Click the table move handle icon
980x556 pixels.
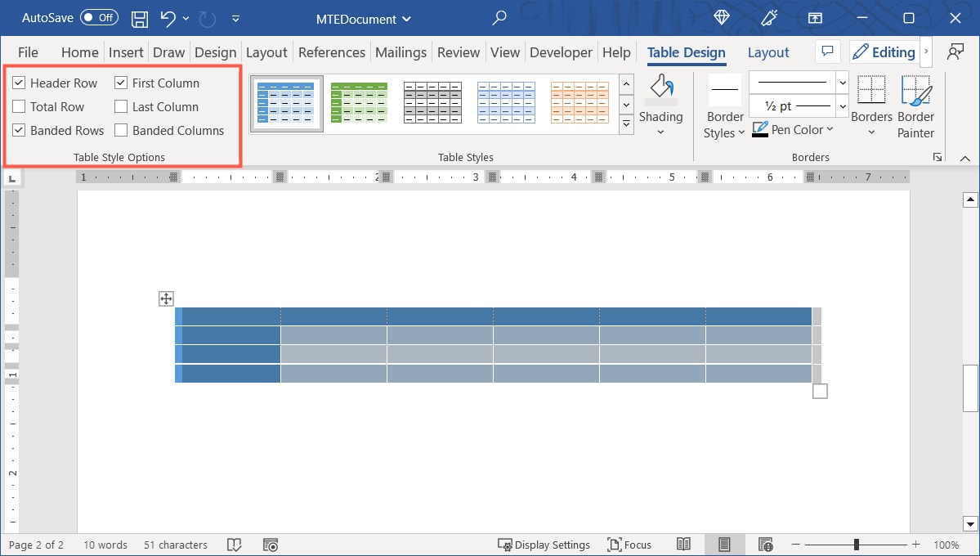click(x=166, y=299)
